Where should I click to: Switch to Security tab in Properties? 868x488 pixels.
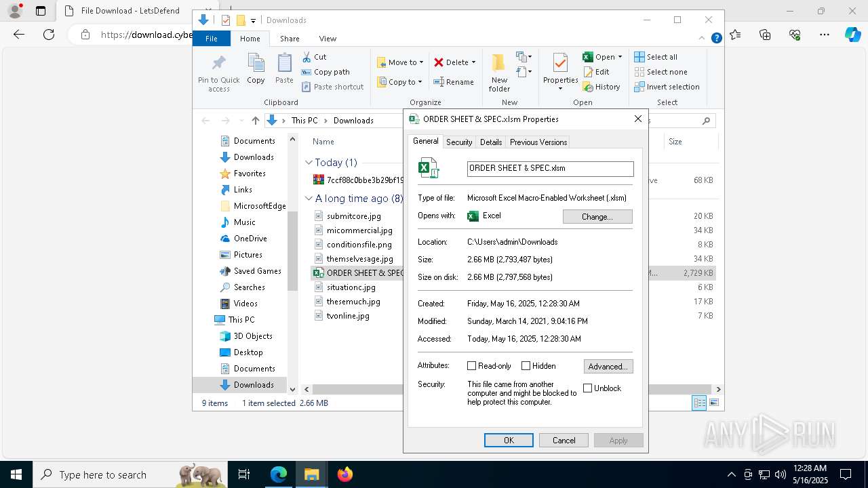459,142
